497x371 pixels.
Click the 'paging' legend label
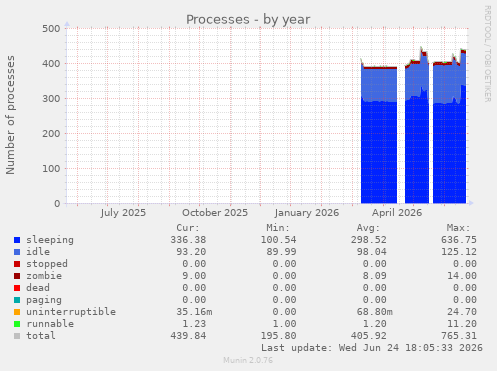(x=44, y=300)
